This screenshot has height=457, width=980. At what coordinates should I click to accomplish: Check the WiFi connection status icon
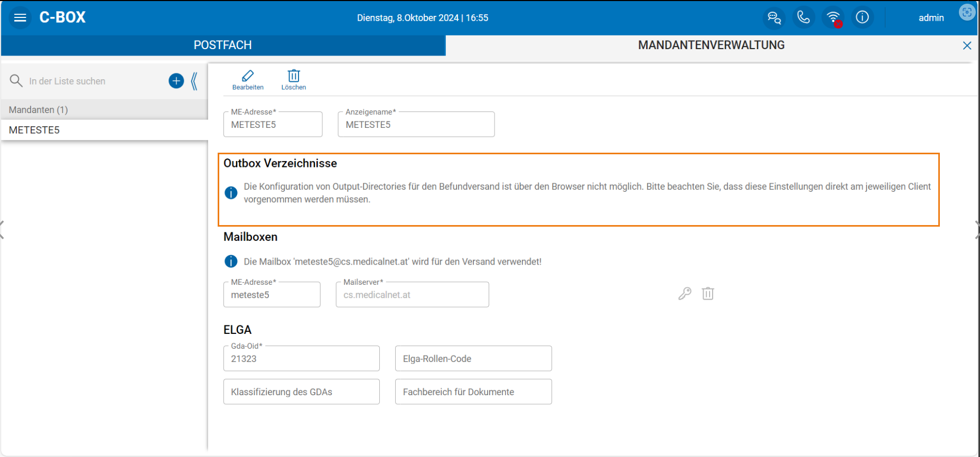[x=834, y=17]
